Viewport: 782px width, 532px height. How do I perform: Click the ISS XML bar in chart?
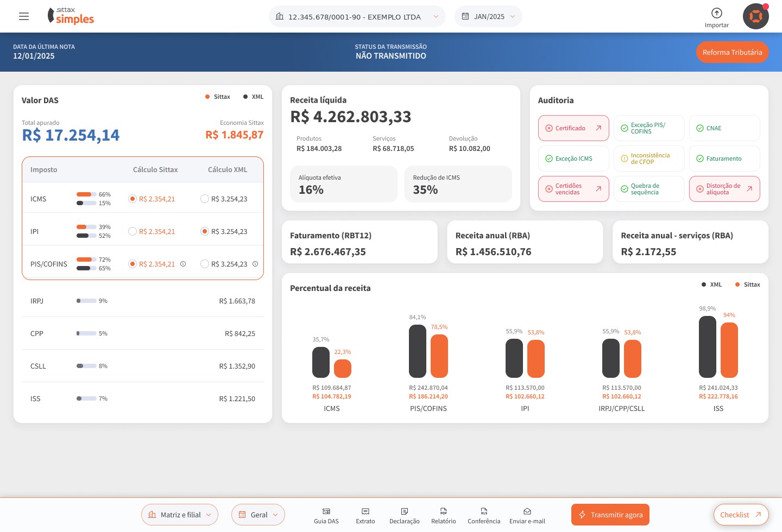pyautogui.click(x=708, y=346)
